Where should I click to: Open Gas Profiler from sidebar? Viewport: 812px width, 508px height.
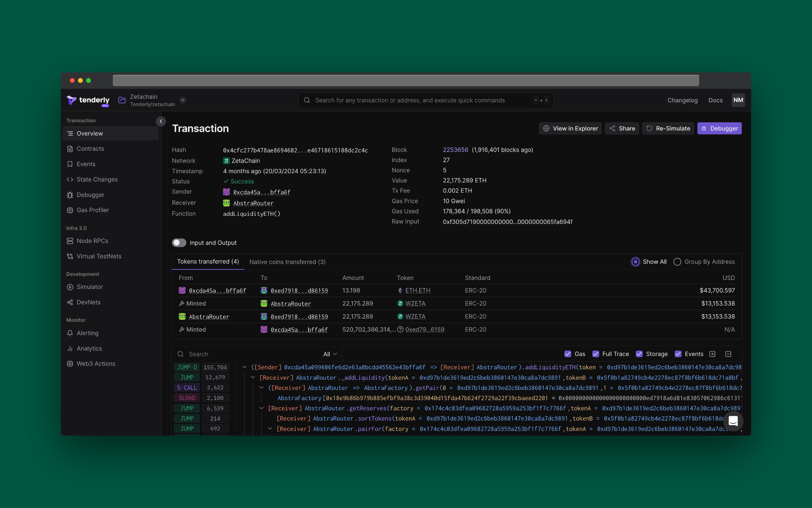pyautogui.click(x=93, y=210)
